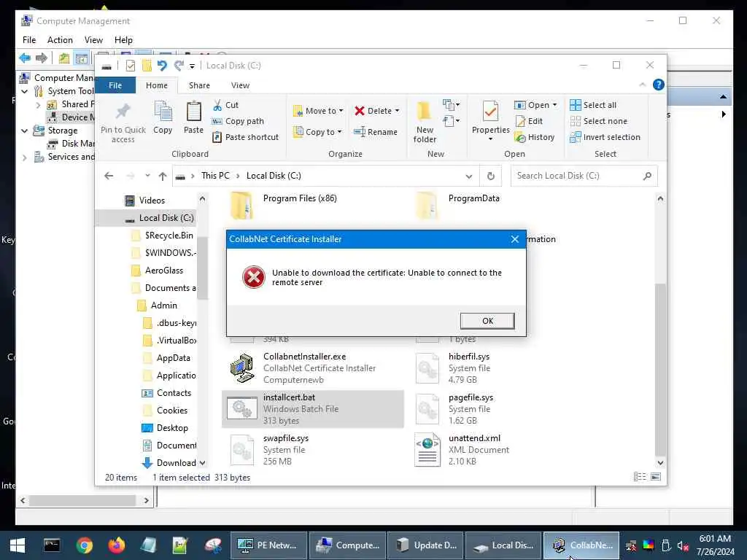This screenshot has height=560, width=747.
Task: Switch to details view icon in status bar
Action: click(x=640, y=477)
